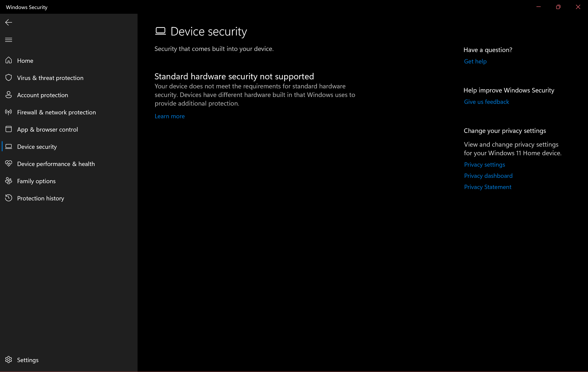Click the Device security laptop icon in sidebar
Screen dimensions: 588x372
tap(9, 147)
